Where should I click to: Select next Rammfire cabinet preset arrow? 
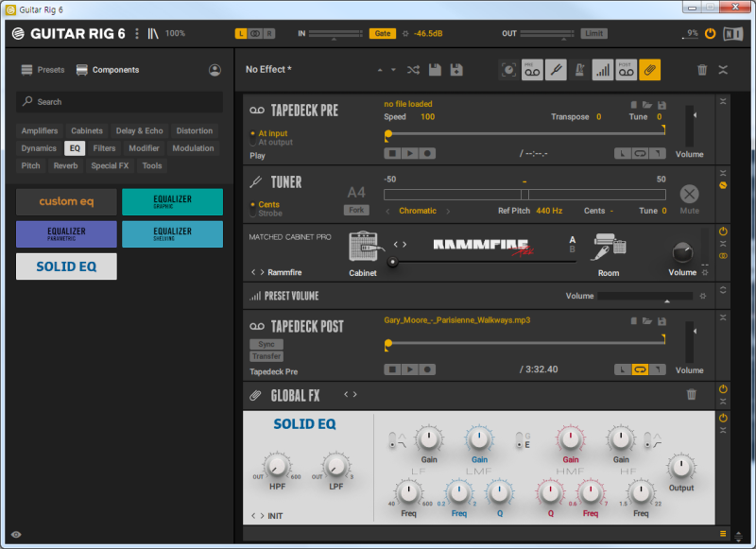click(x=263, y=272)
